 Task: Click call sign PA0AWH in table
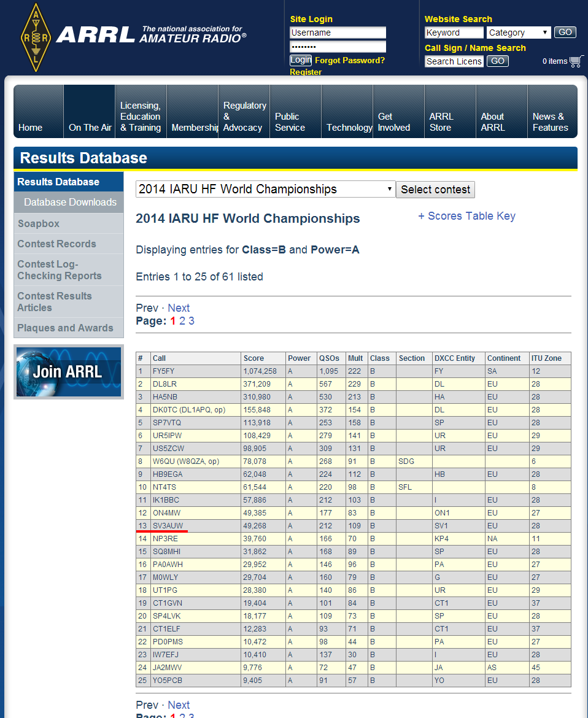coord(168,564)
